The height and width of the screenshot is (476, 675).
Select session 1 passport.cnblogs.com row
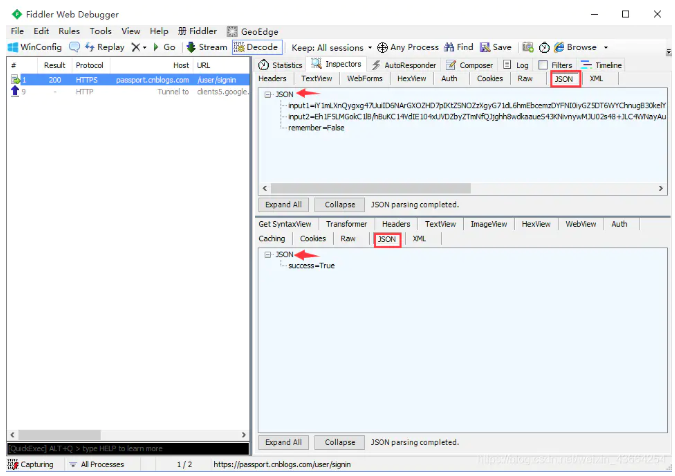(128, 80)
